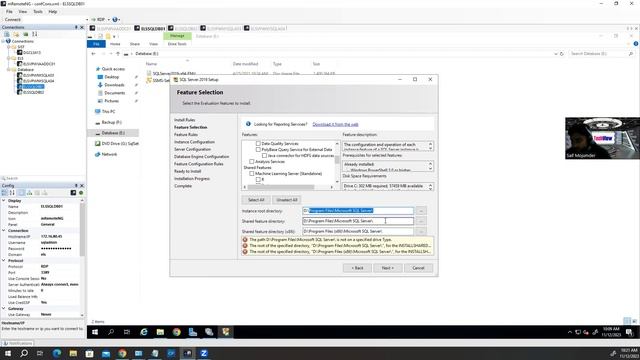Click the Unselect All button
The image size is (640, 360).
click(x=287, y=200)
